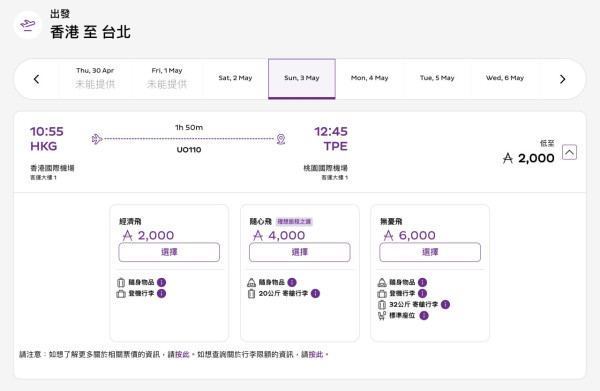This screenshot has width=600, height=391.
Task: Choose the 隨心飛 fare with 選擇 button
Action: (x=300, y=252)
